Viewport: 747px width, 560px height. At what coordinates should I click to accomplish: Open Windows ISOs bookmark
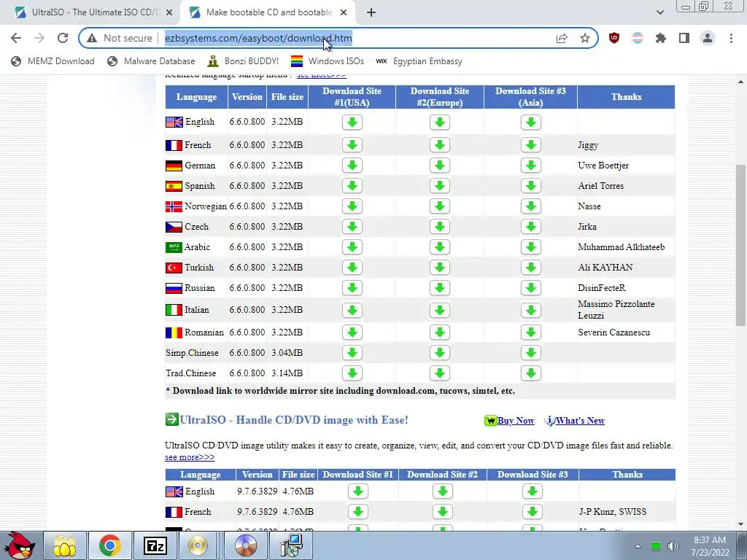(x=328, y=61)
